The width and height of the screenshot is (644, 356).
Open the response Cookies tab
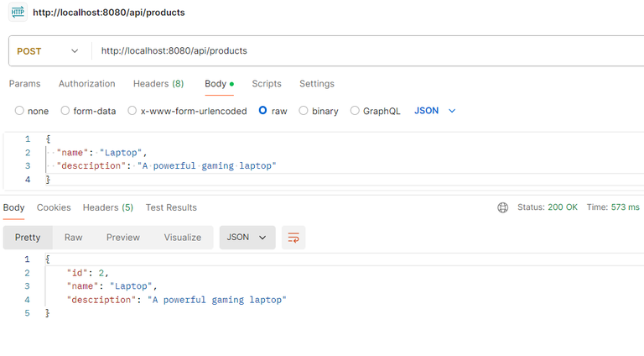pos(54,207)
